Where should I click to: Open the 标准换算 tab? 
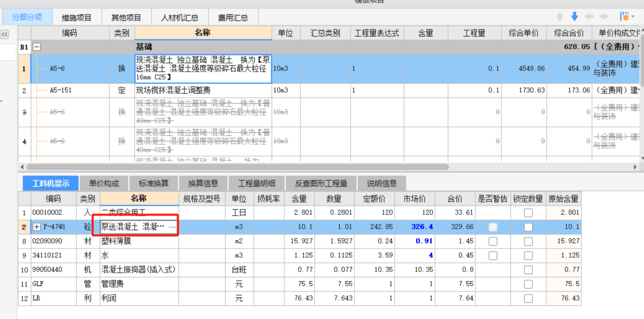153,183
